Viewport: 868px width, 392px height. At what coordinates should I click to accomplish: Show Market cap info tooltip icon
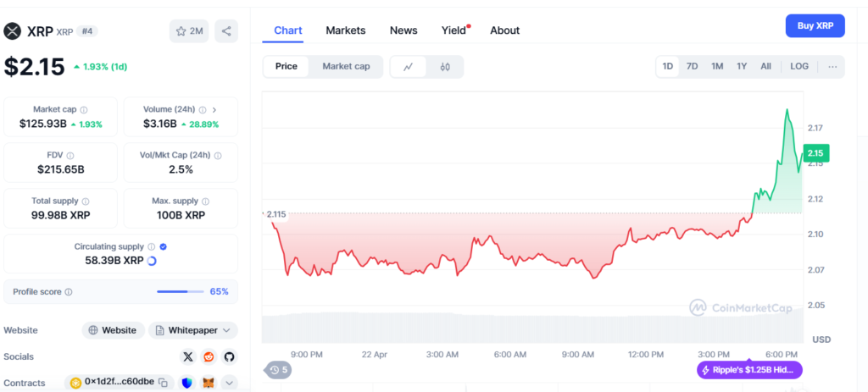click(84, 110)
